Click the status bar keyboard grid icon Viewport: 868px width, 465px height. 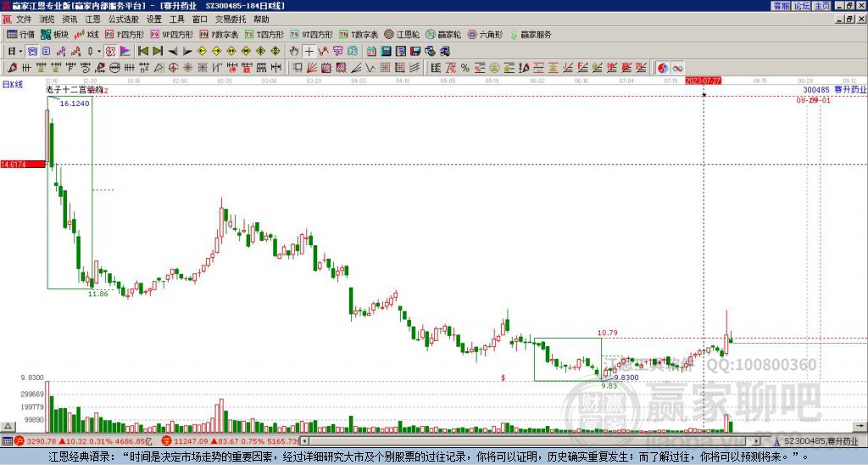7,441
